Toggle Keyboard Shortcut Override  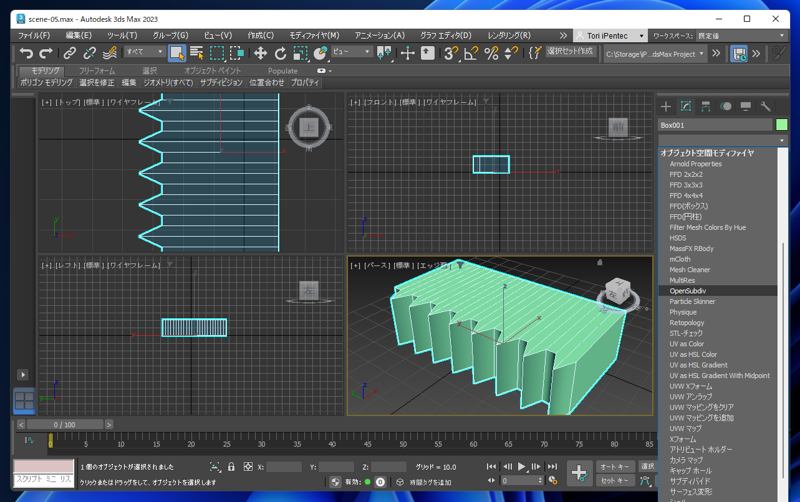click(428, 53)
